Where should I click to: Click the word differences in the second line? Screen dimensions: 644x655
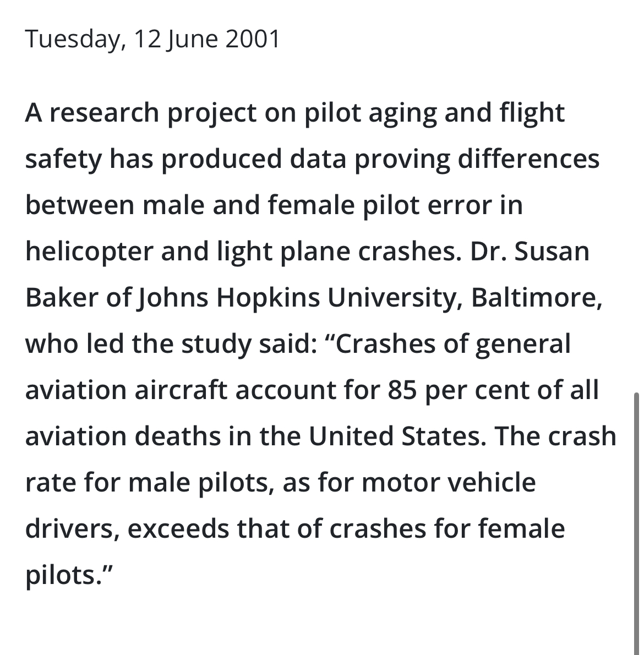(528, 159)
